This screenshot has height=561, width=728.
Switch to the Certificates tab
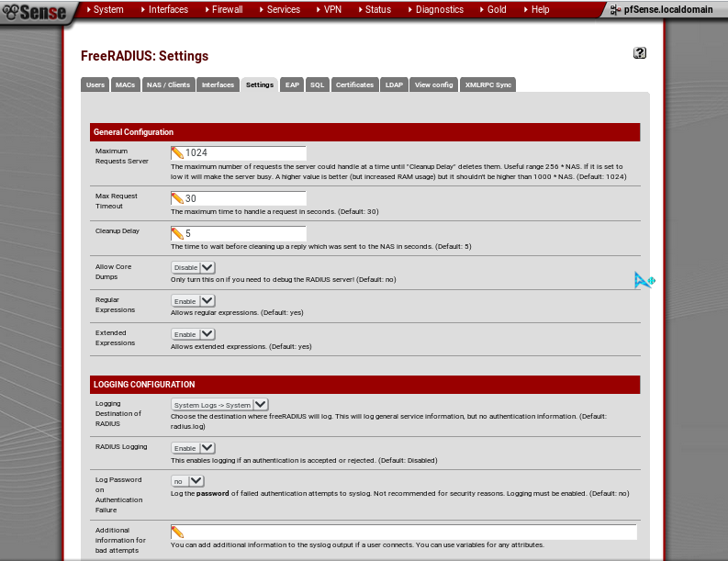(354, 84)
